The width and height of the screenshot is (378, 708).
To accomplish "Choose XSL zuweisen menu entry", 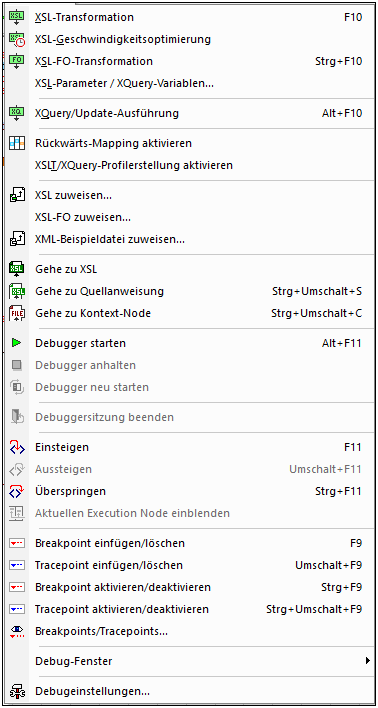I will [189, 196].
